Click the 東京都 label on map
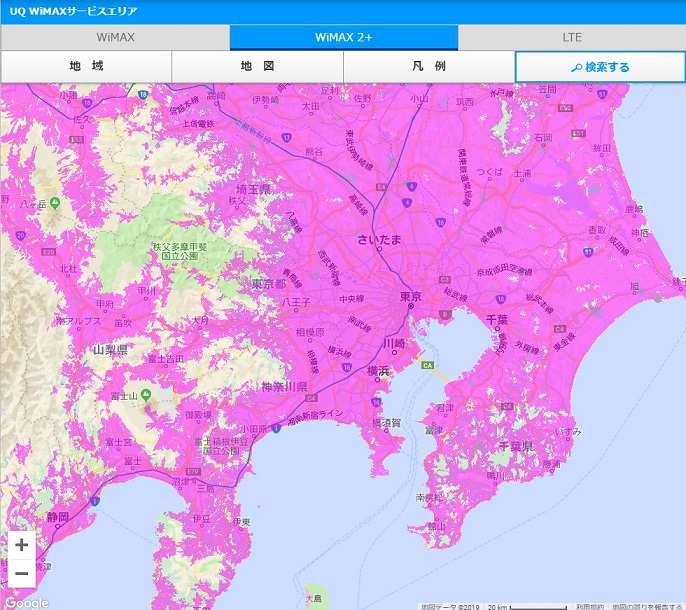Viewport: 686px width, 610px height. 269,284
